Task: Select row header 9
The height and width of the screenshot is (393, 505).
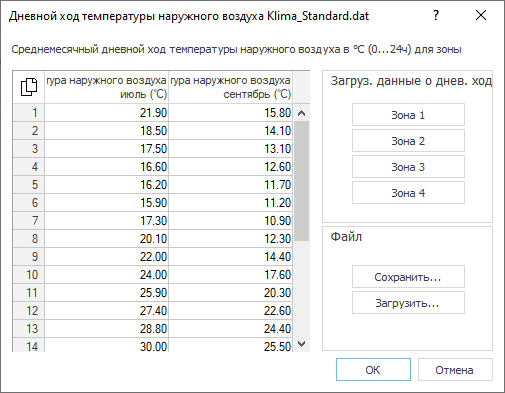Action: click(28, 257)
